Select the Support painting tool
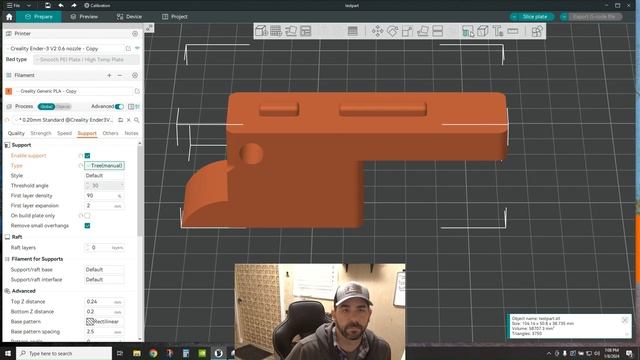The image size is (640, 360). coord(468,31)
